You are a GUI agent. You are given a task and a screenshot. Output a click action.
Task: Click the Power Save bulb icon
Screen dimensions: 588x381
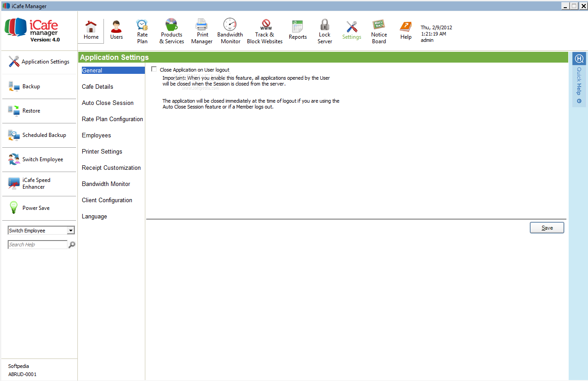(x=14, y=208)
